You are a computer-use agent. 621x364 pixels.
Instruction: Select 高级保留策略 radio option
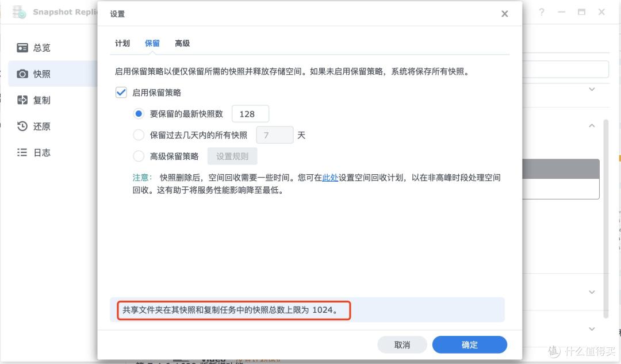138,156
